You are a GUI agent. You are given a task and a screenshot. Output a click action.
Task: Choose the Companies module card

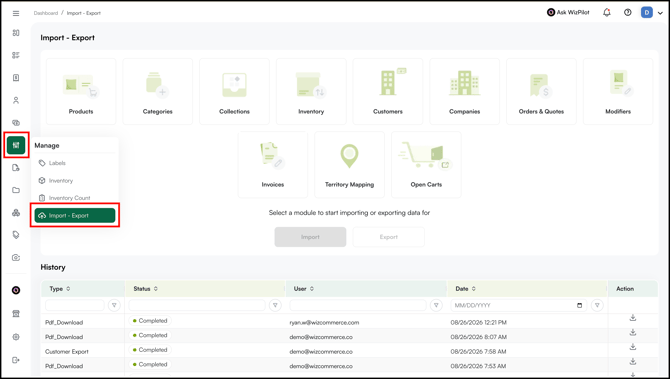tap(464, 91)
